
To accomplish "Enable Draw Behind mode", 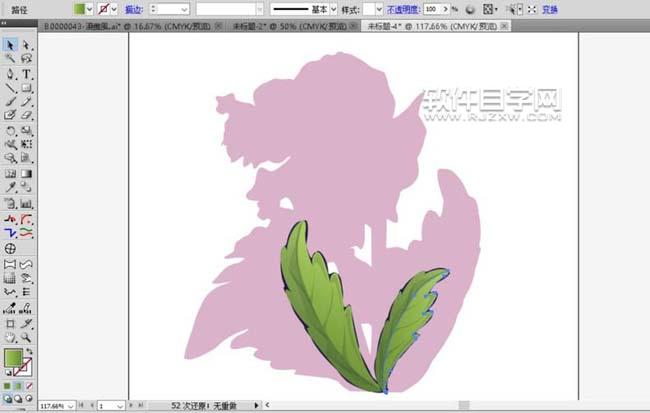I will click(18, 399).
